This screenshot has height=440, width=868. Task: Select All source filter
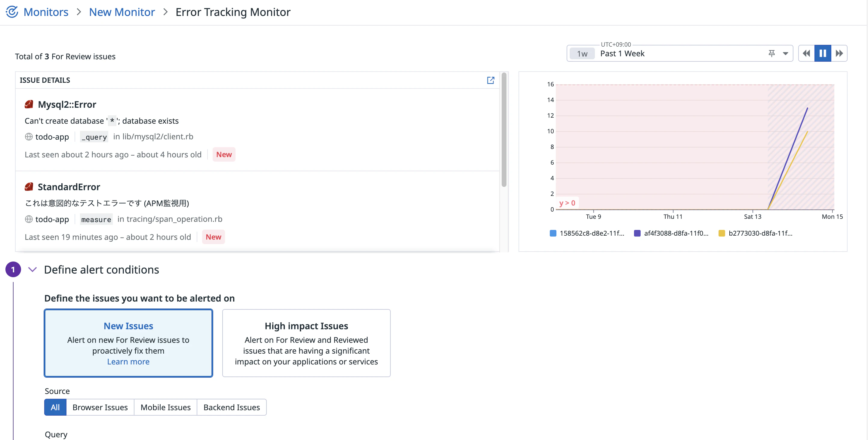[x=55, y=407]
